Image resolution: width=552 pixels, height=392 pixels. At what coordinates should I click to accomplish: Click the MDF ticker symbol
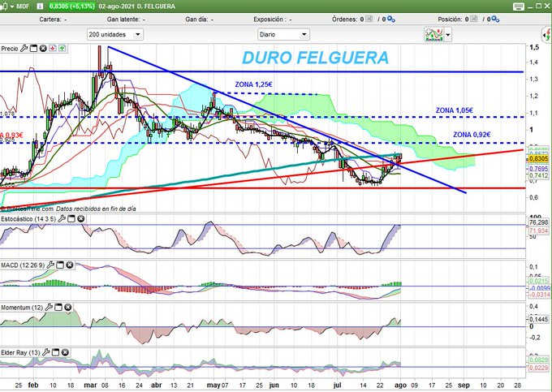[23, 6]
